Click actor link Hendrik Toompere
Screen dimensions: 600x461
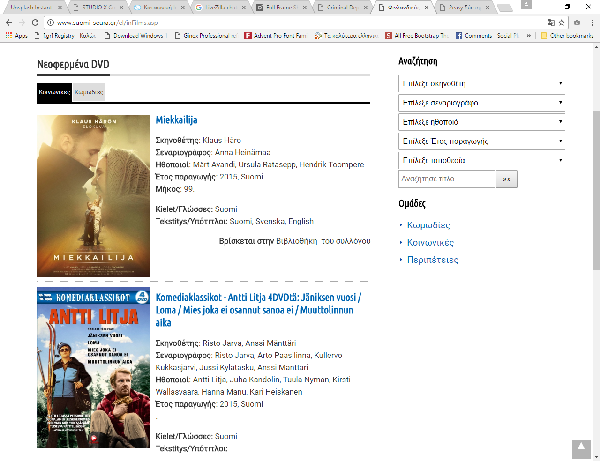331,165
